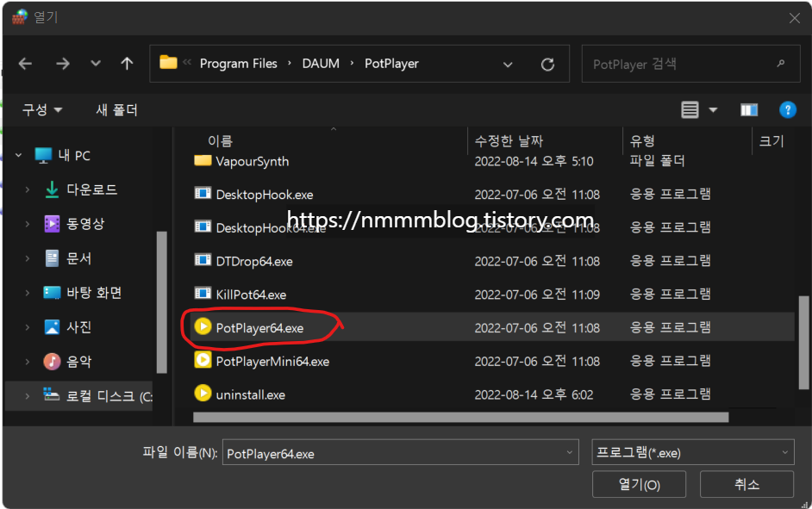Open 사진 folder in navigation pane
The image size is (812, 509).
pyautogui.click(x=78, y=327)
